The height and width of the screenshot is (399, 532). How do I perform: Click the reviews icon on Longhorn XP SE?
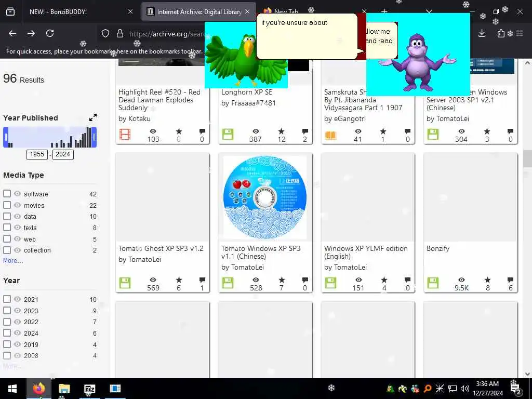(305, 131)
